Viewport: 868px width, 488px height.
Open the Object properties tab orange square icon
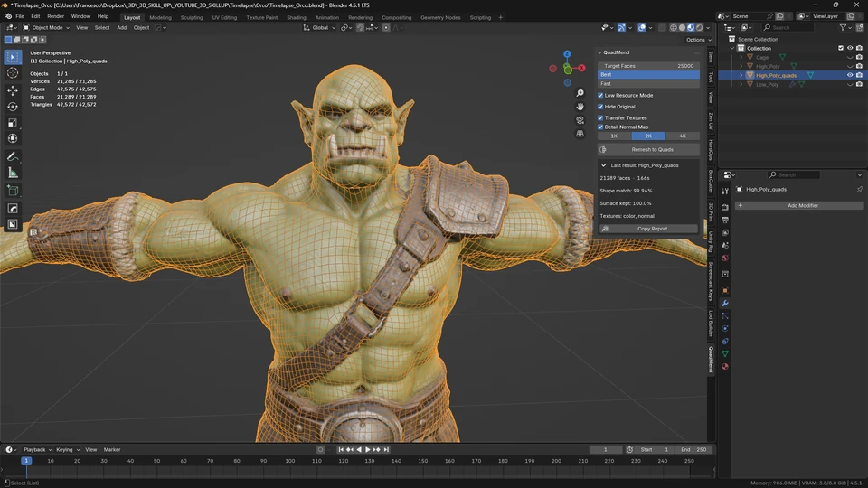[x=725, y=290]
